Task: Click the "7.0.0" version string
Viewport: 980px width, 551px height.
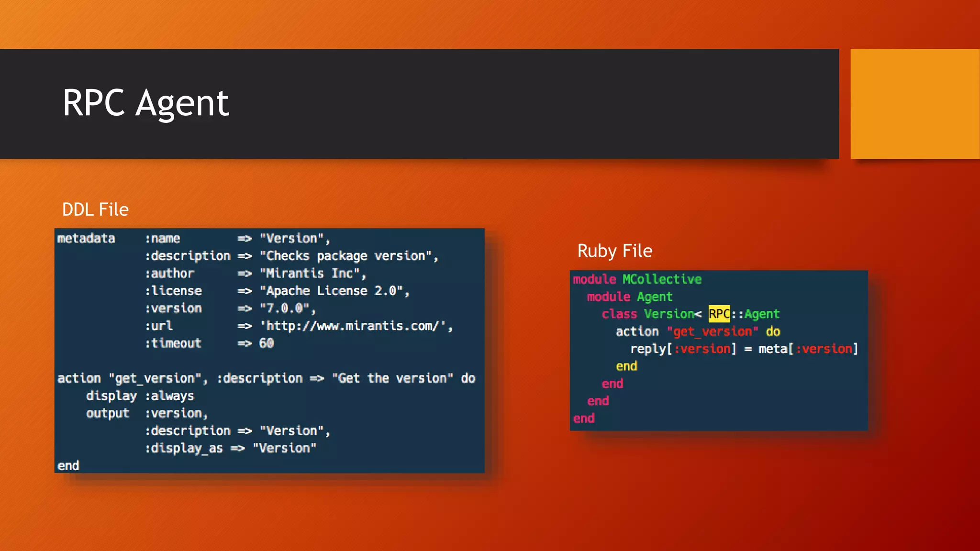Action: click(284, 309)
